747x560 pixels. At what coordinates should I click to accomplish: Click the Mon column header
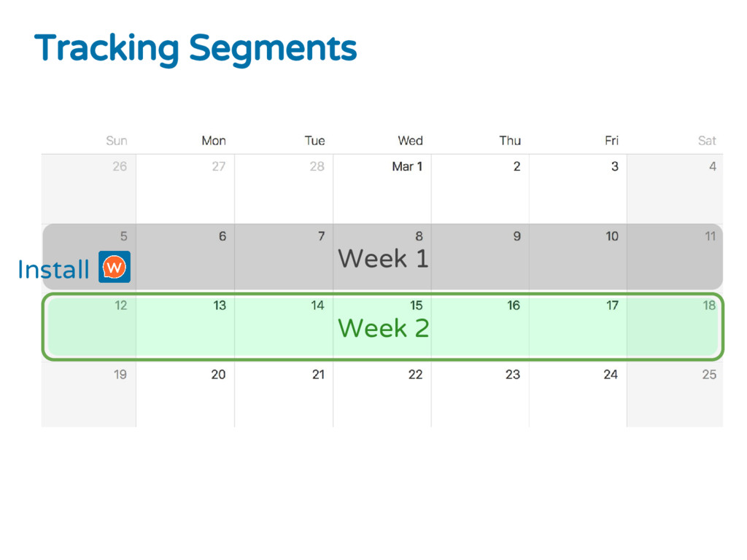click(214, 141)
